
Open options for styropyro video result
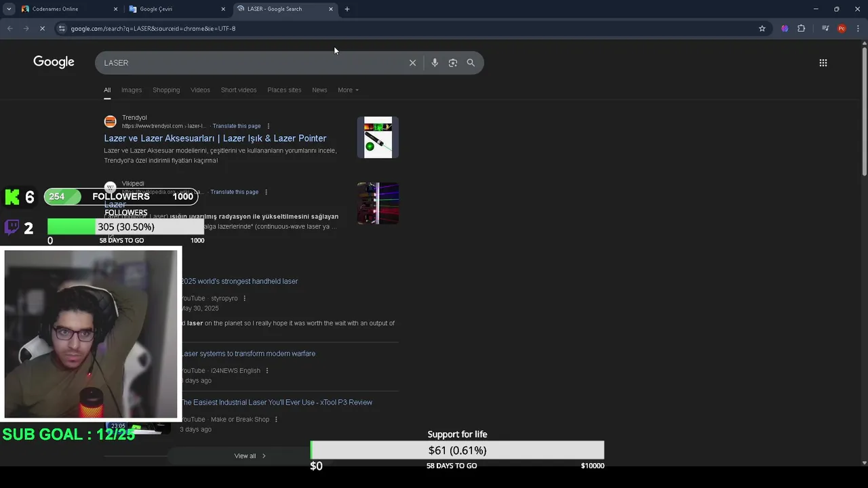pyautogui.click(x=245, y=298)
